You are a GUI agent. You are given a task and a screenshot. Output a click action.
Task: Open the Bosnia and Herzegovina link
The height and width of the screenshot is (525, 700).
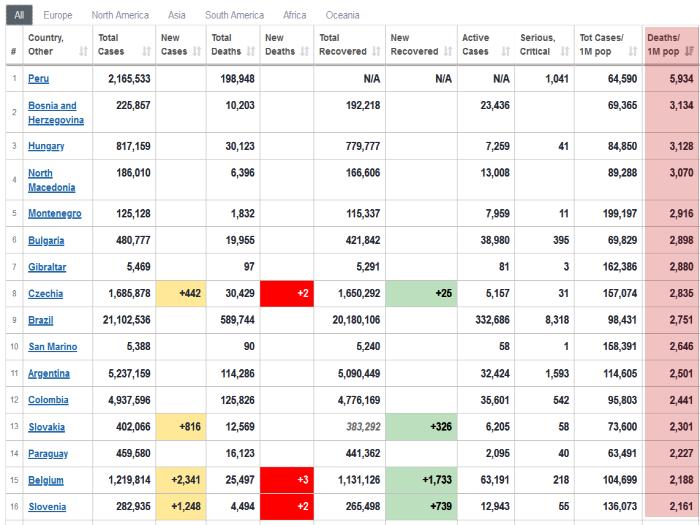[x=56, y=112]
